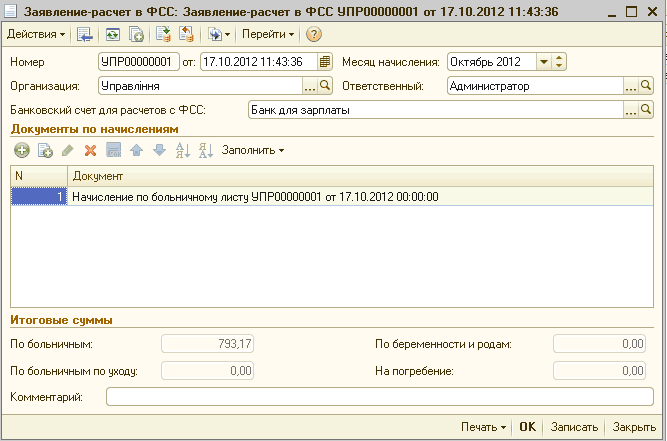The width and height of the screenshot is (667, 441).
Task: Delete row with the red X icon
Action: (x=90, y=150)
